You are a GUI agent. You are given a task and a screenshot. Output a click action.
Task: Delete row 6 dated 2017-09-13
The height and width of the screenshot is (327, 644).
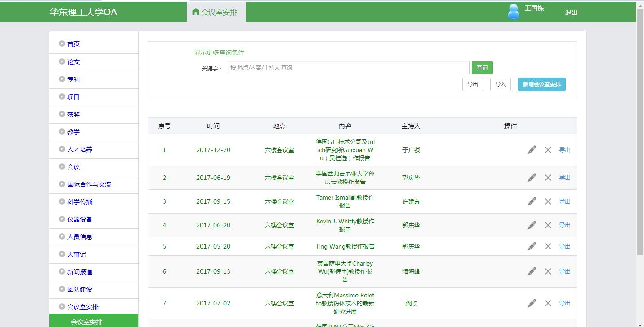(x=548, y=271)
